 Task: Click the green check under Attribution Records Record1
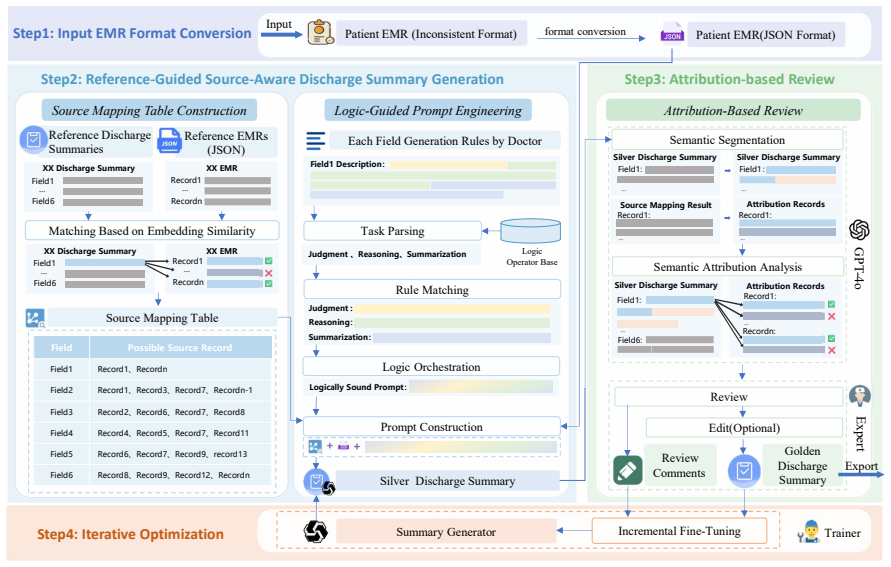[x=831, y=305]
